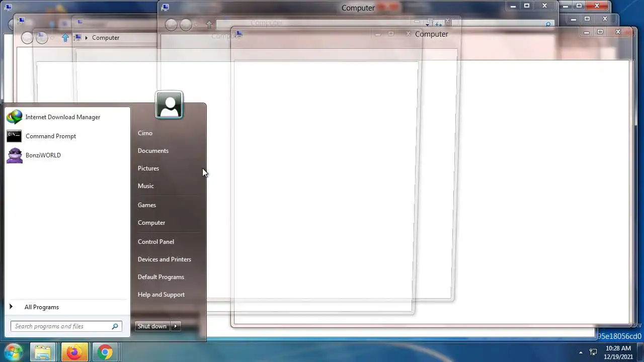Open Devices and Printers
The width and height of the screenshot is (644, 362).
point(165,259)
